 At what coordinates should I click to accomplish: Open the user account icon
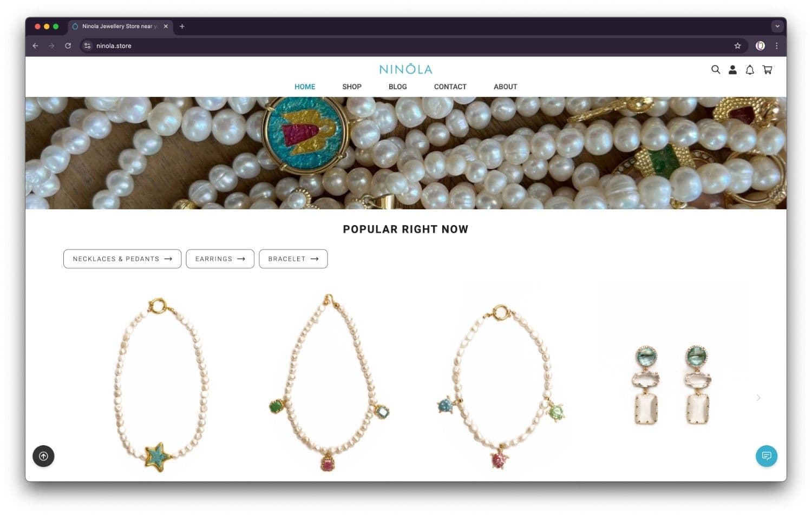tap(732, 70)
